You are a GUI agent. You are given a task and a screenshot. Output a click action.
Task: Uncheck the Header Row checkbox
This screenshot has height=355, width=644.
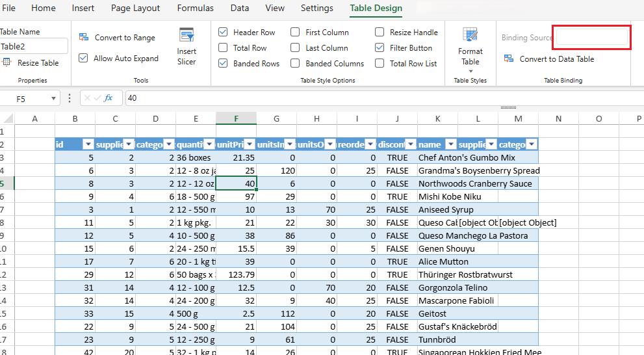[223, 32]
